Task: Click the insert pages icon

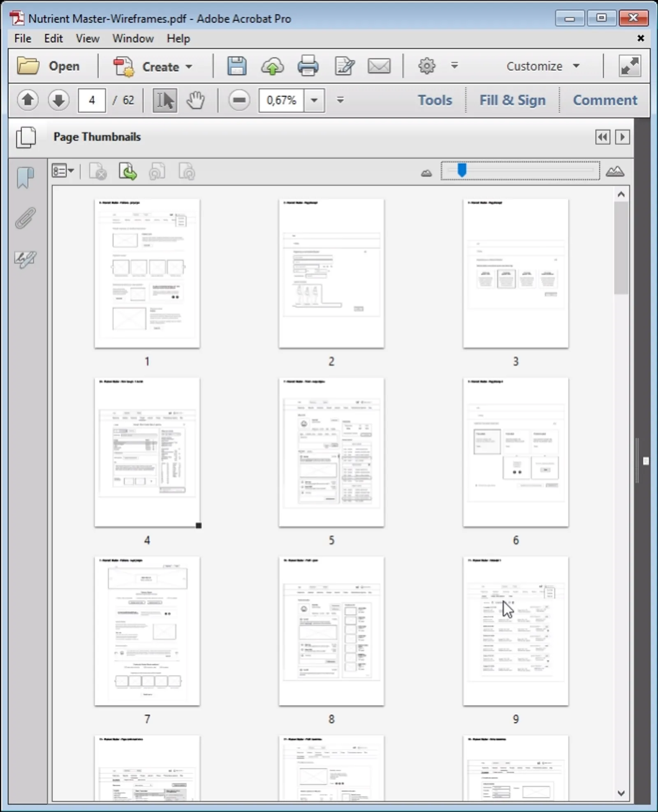Action: pyautogui.click(x=127, y=172)
